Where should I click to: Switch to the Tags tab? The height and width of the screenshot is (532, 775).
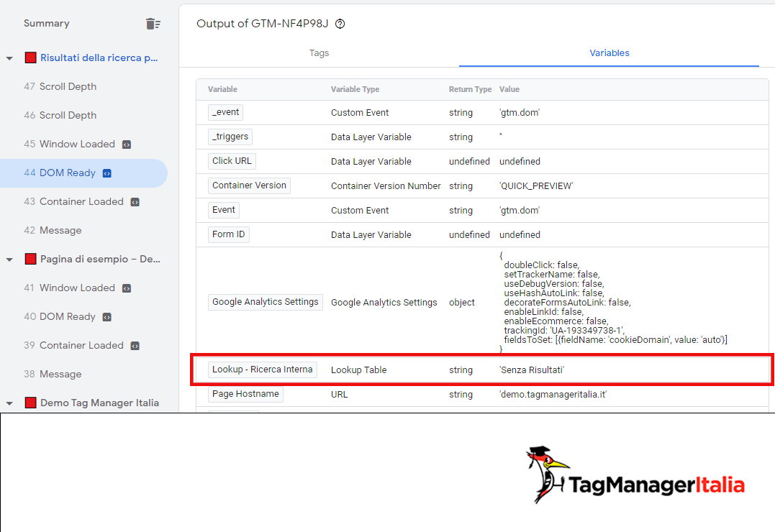319,53
